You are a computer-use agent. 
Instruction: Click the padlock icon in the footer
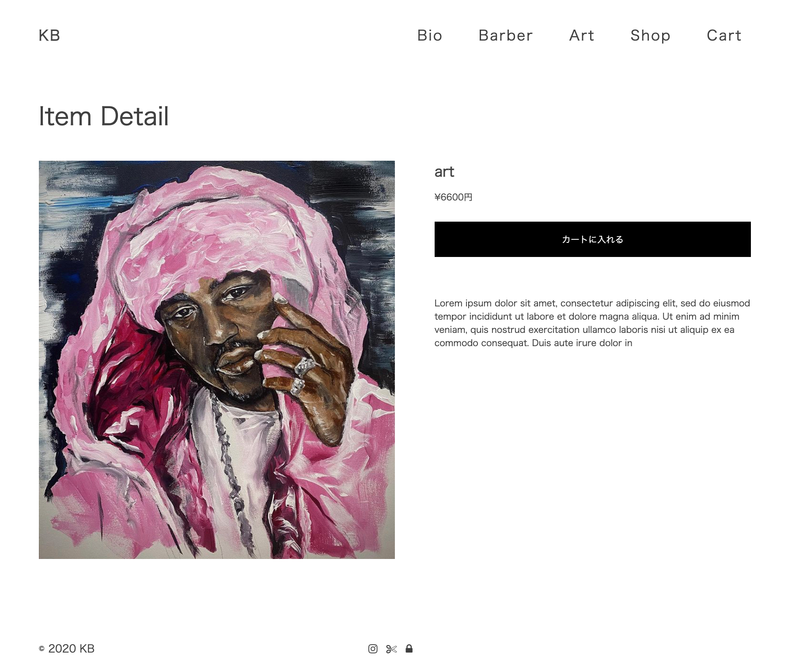409,649
